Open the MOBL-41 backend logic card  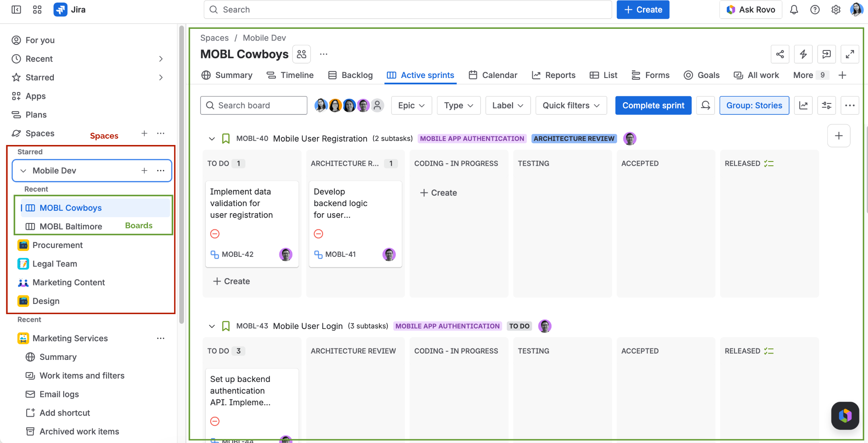(x=355, y=224)
